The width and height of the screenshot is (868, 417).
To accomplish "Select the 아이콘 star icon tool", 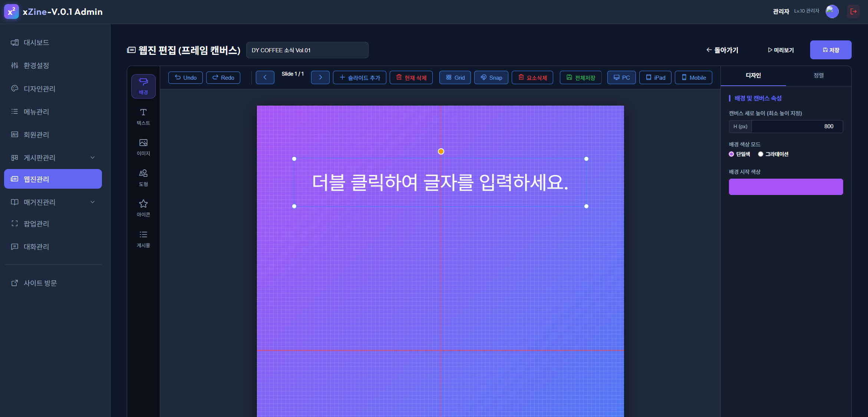I will 143,209.
